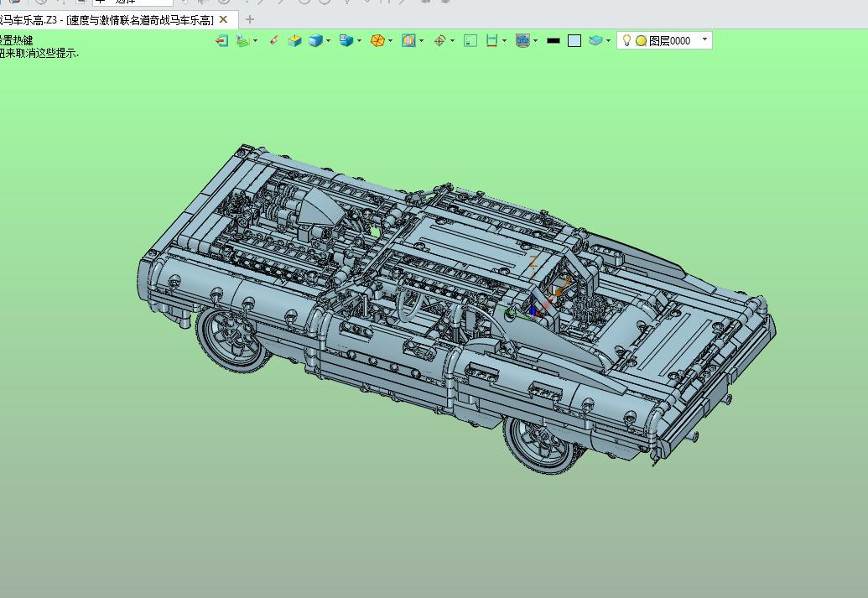Screen dimensions: 868x598
Task: Expand the arrow beside shaded cube icon
Action: click(329, 40)
